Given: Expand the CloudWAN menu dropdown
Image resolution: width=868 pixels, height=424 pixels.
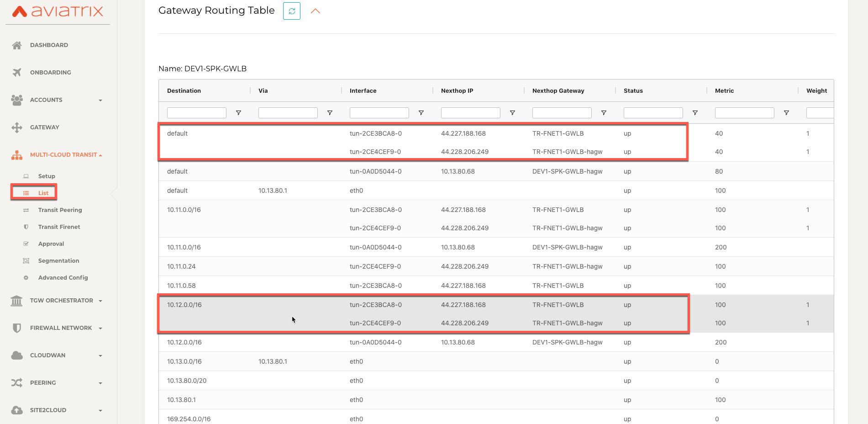Looking at the screenshot, I should [100, 355].
